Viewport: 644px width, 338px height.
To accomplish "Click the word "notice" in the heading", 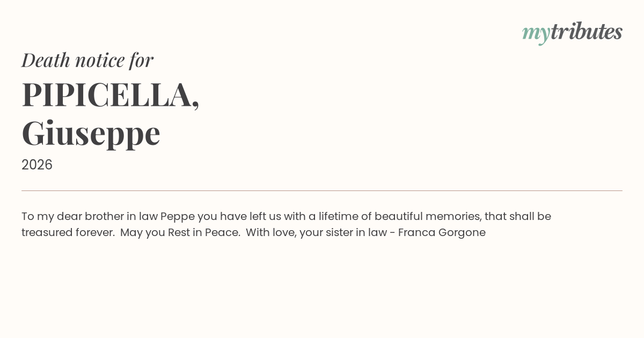I will tap(100, 60).
